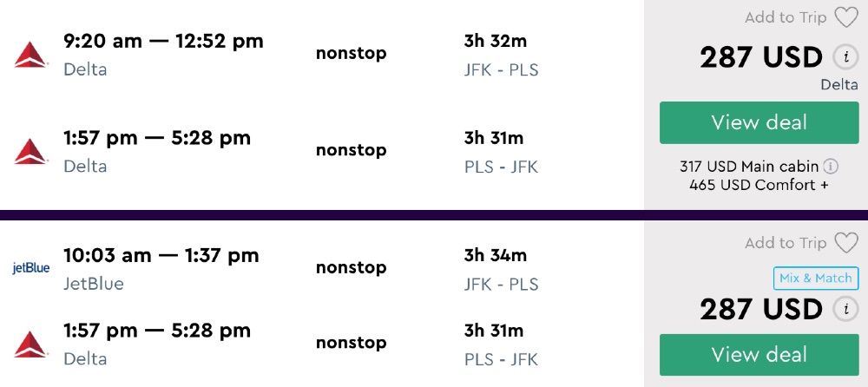
Task: Click the info icon next to Main cabin
Action: [x=831, y=166]
